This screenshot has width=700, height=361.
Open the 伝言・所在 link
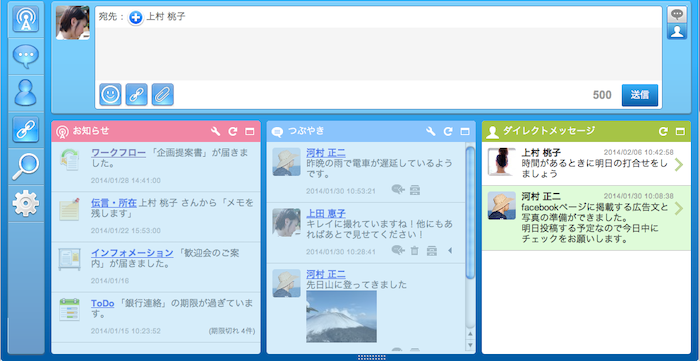(x=114, y=203)
